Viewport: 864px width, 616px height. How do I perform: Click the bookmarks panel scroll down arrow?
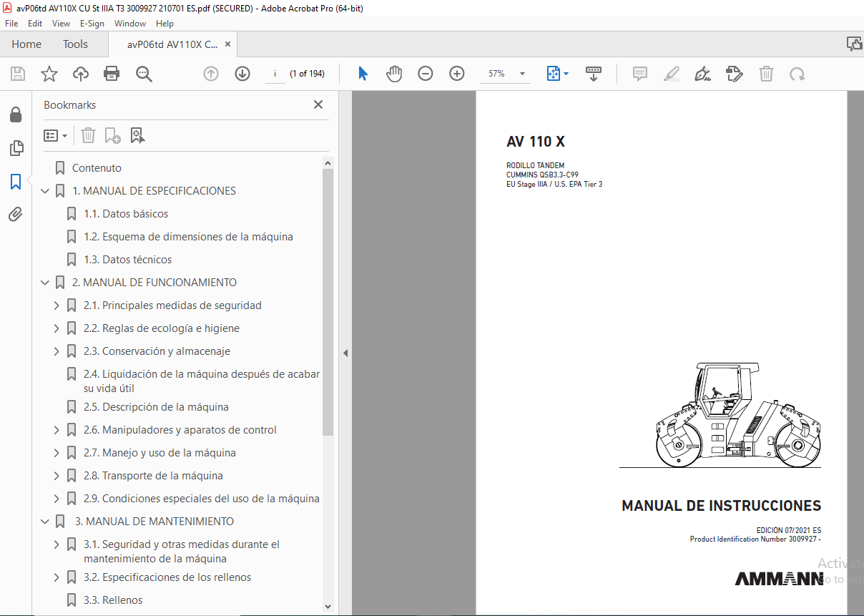coord(328,606)
